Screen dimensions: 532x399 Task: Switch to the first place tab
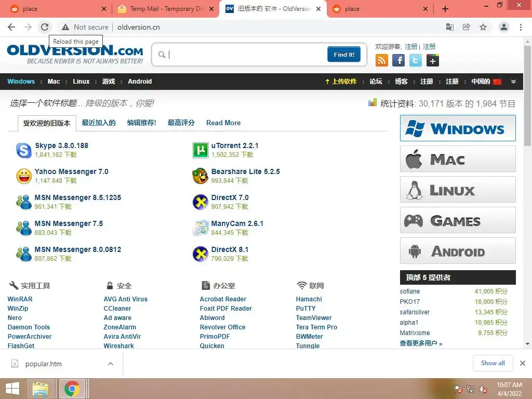coord(58,9)
